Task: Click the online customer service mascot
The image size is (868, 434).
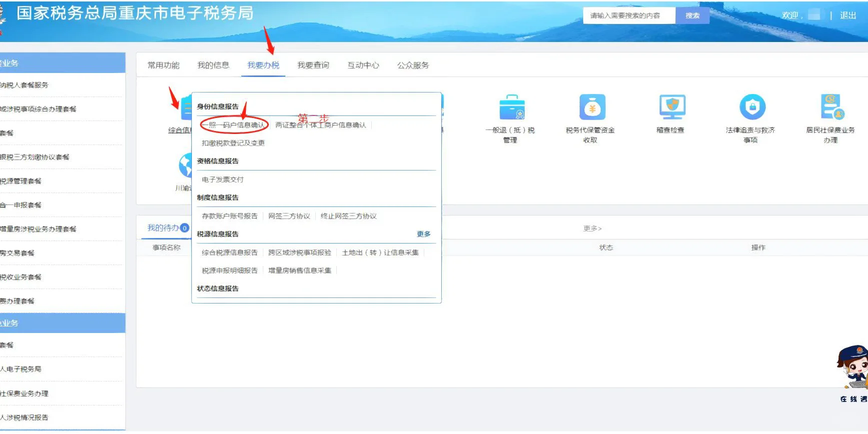Action: 854,368
